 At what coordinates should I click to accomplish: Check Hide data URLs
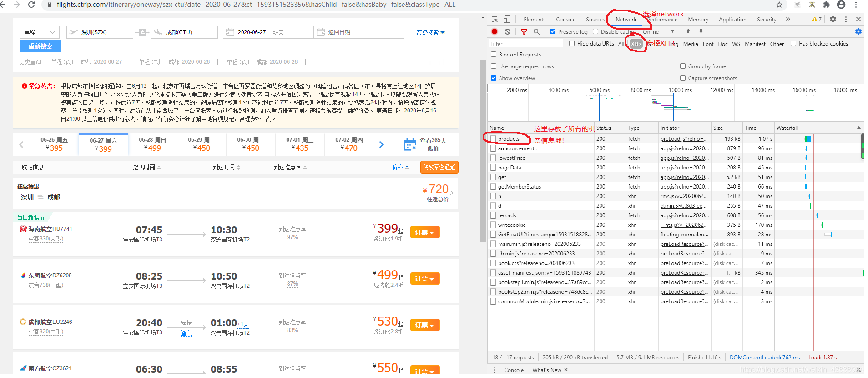click(x=572, y=43)
